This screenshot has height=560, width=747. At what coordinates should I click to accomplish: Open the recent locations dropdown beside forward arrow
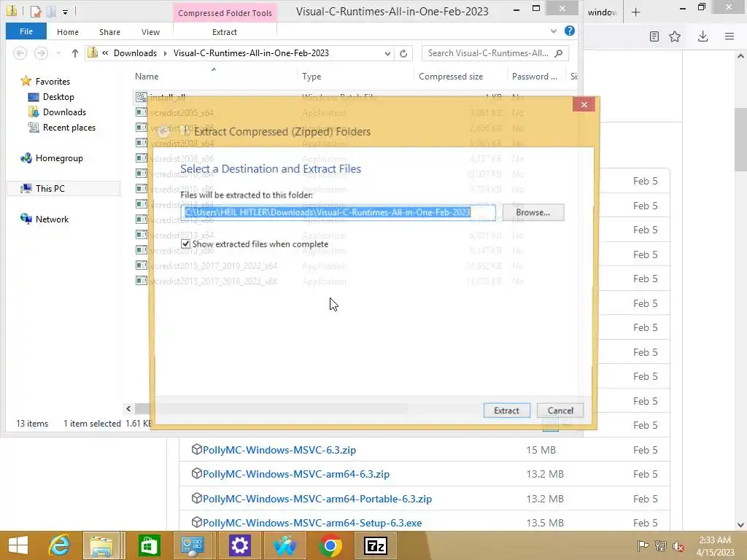[x=59, y=53]
